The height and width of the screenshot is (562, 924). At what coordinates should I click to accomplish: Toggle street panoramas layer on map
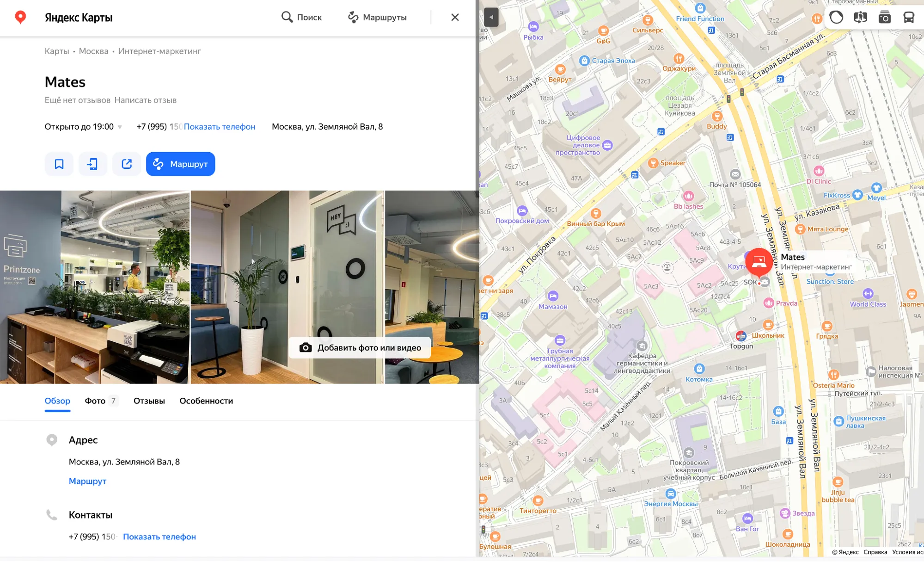coord(860,17)
